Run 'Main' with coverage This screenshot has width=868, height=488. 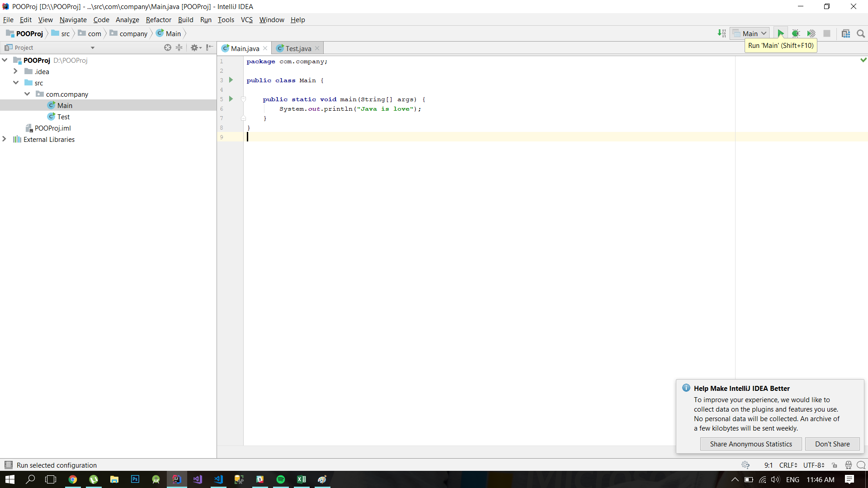(811, 33)
